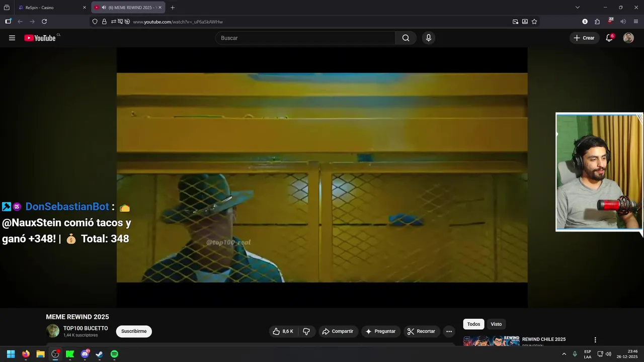Click the site lock padlock icon
644x362 pixels.
point(104,22)
